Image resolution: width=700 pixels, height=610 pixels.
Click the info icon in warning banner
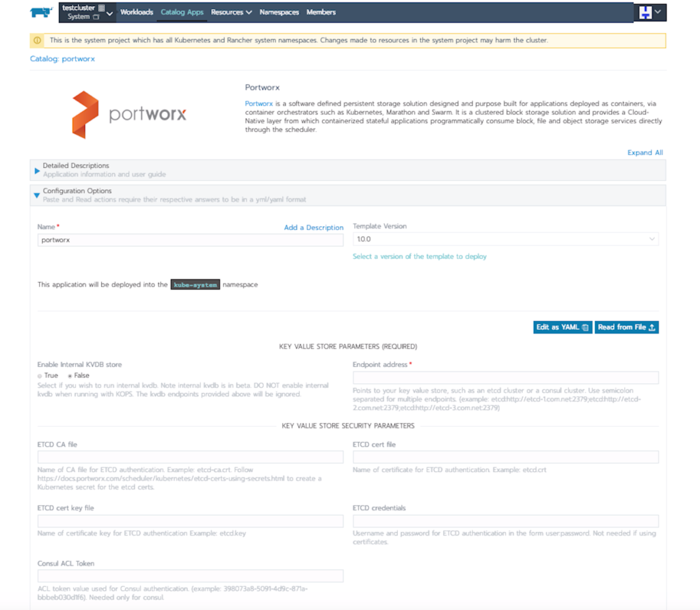point(38,40)
